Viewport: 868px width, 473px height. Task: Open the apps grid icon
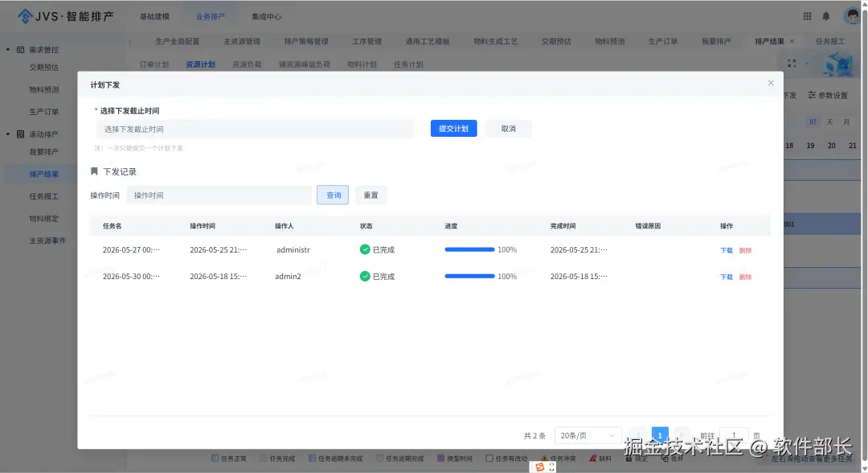tap(807, 17)
